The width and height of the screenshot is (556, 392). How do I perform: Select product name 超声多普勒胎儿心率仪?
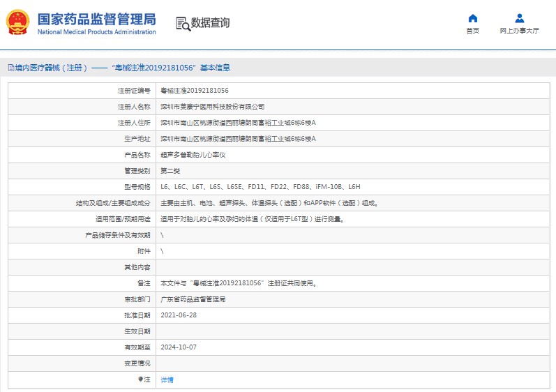(193, 155)
